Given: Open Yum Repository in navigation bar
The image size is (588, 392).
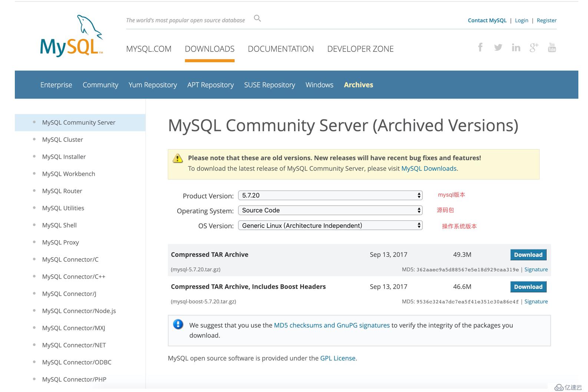Looking at the screenshot, I should (153, 85).
